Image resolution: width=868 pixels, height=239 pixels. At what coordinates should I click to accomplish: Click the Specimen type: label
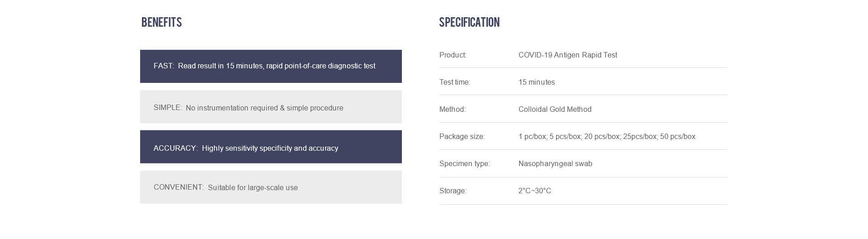click(464, 163)
